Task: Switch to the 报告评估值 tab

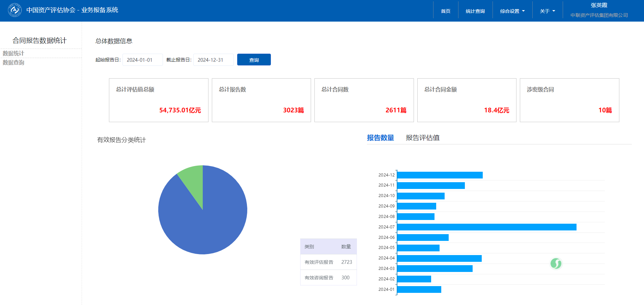Action: click(x=422, y=138)
